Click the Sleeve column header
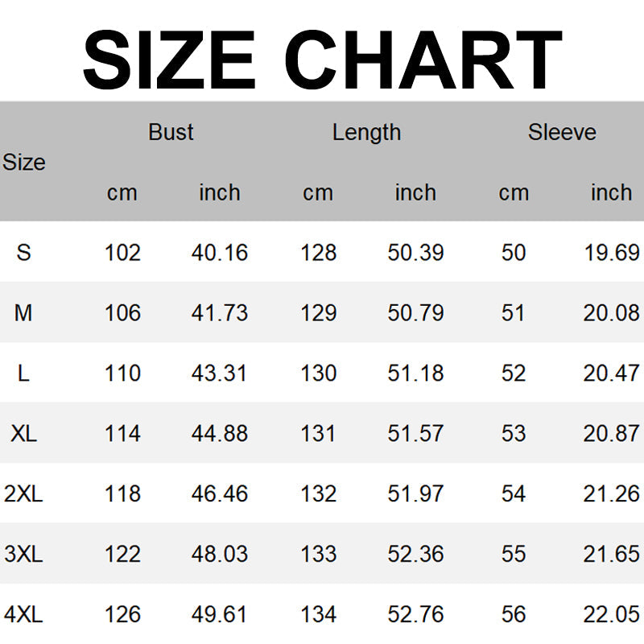This screenshot has height=644, width=644. 562,132
